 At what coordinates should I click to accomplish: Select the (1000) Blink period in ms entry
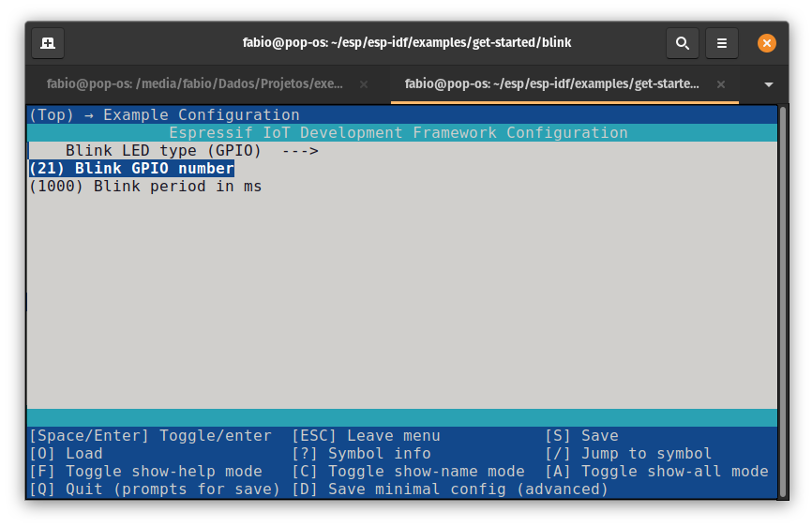click(x=145, y=187)
